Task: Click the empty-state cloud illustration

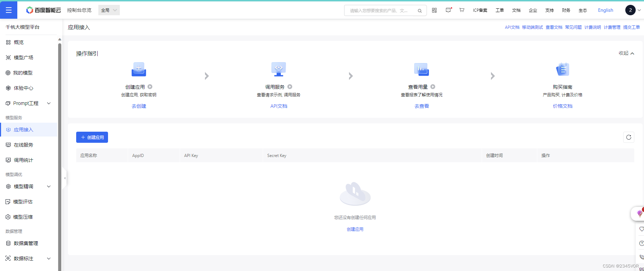Action: point(355,193)
